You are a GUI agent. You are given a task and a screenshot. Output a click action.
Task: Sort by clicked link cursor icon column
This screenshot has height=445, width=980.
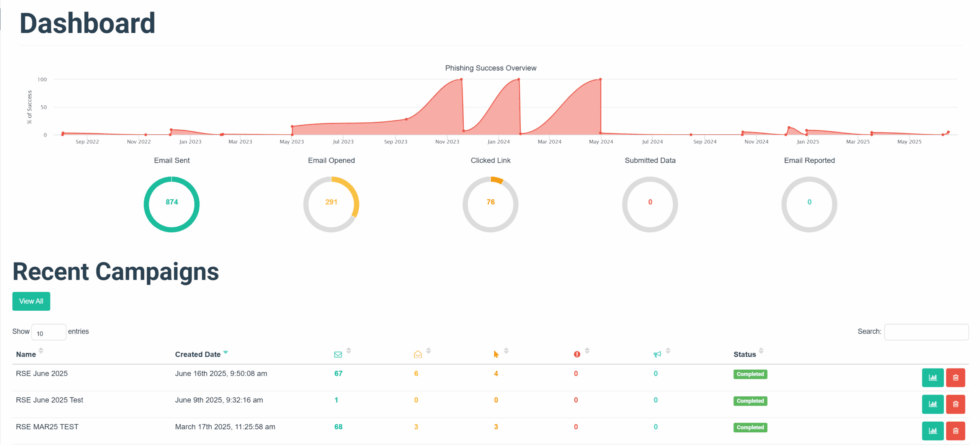[496, 354]
